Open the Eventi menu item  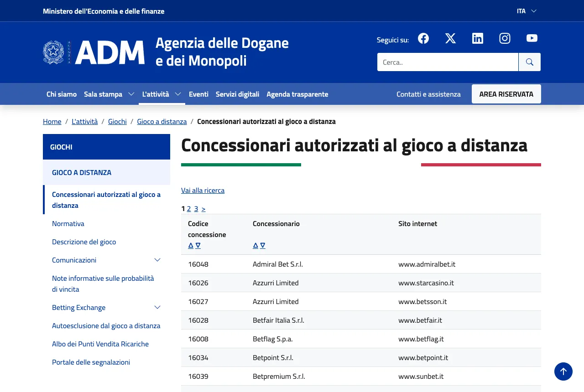click(198, 94)
